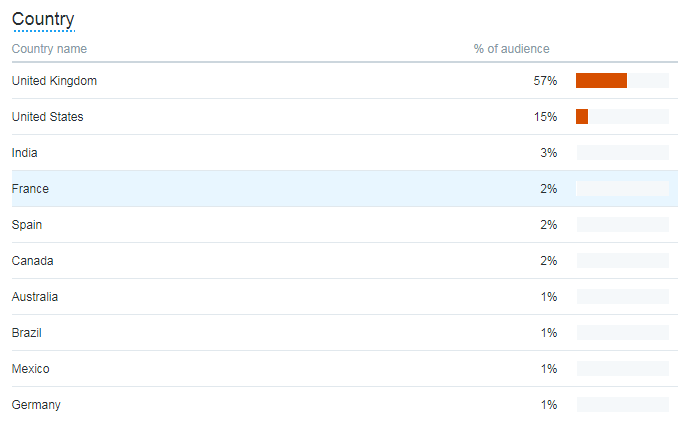Select the United States row label
Screen dimensions: 685x423
coord(48,117)
